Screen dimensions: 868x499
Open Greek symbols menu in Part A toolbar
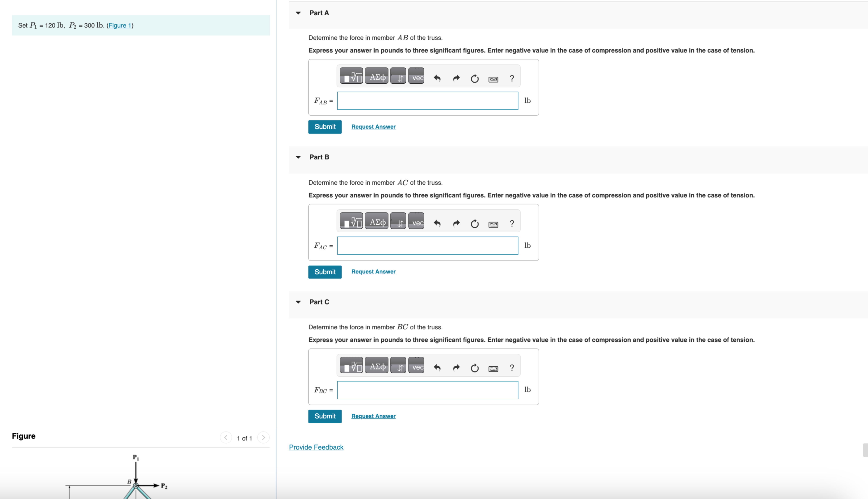(x=377, y=77)
